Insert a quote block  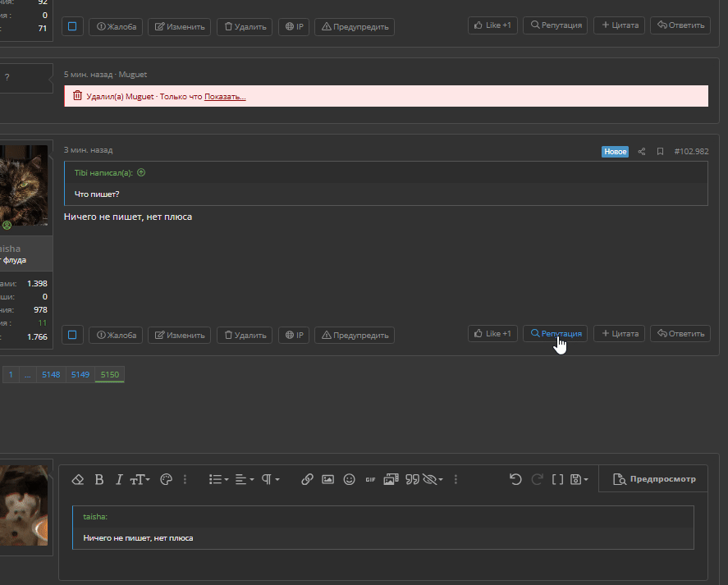click(x=412, y=479)
